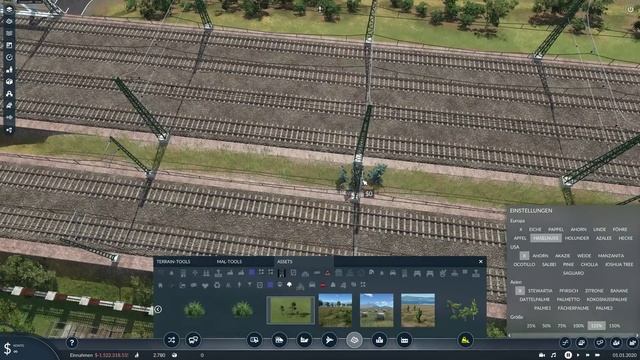Screen dimensions: 640x360
Task: Select the climbing plant thumbnail at right
Action: 463,310
